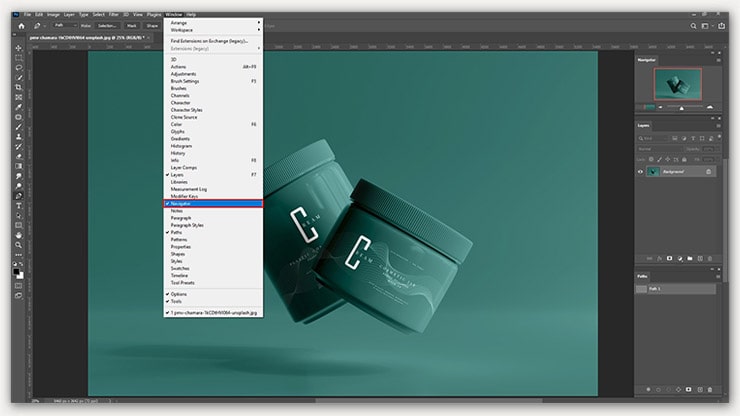Viewport: 740px width, 416px height.
Task: Select the Rectangular Marquee tool
Action: (18, 58)
